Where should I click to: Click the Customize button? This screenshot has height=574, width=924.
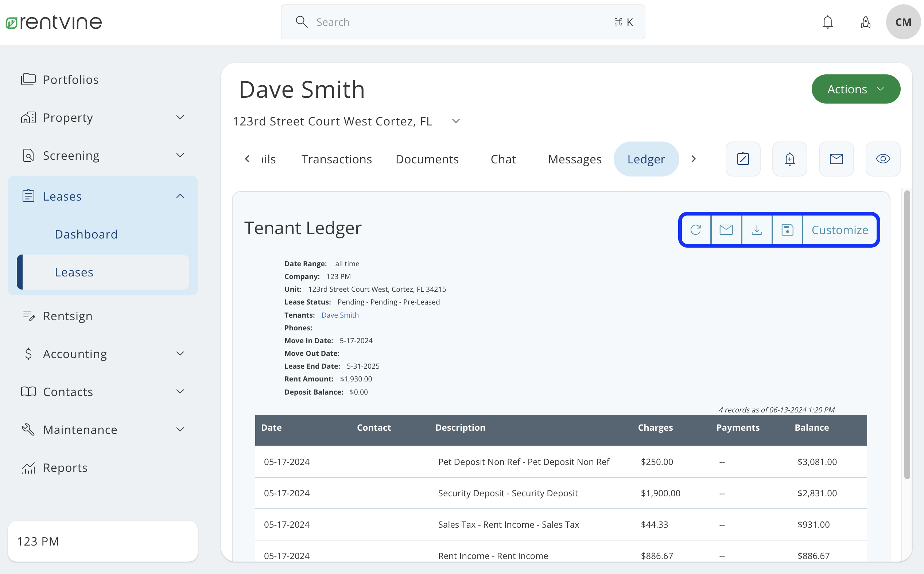coord(840,230)
